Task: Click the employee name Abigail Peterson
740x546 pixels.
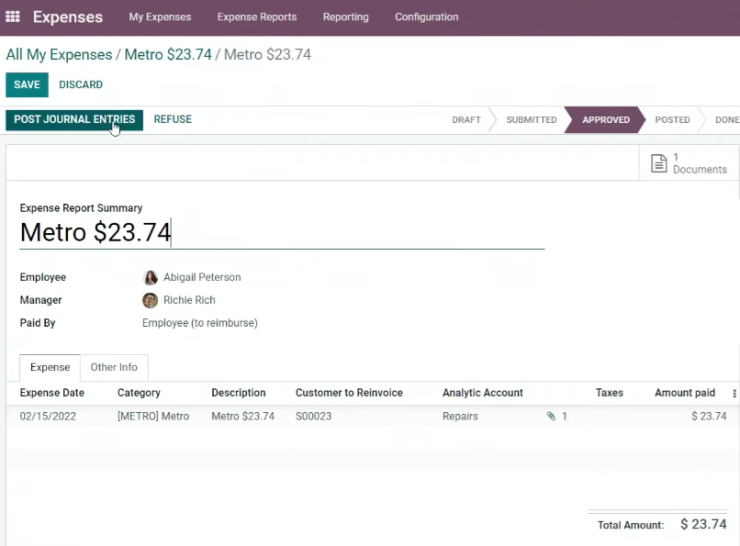Action: point(202,277)
